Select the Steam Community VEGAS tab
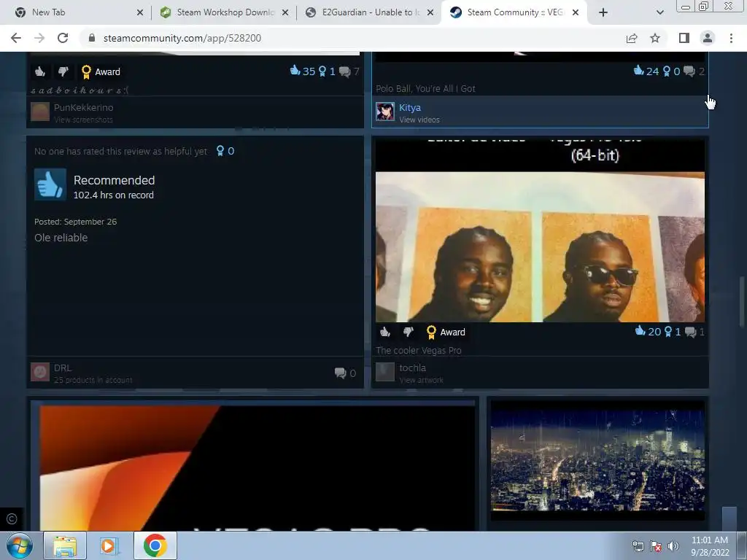 tap(514, 12)
